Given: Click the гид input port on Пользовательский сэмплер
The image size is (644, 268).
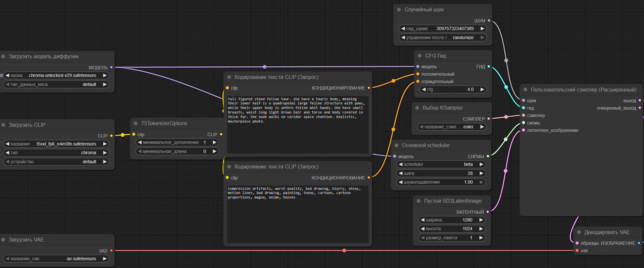Looking at the screenshot, I should (523, 108).
